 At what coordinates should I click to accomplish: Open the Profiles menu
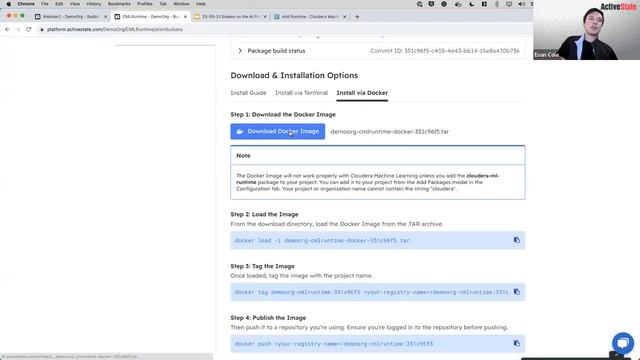pyautogui.click(x=144, y=4)
